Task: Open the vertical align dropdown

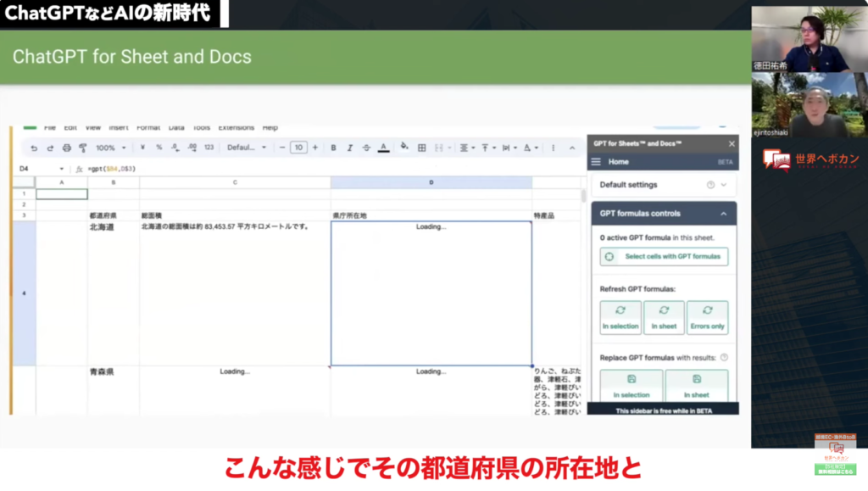Action: click(488, 148)
